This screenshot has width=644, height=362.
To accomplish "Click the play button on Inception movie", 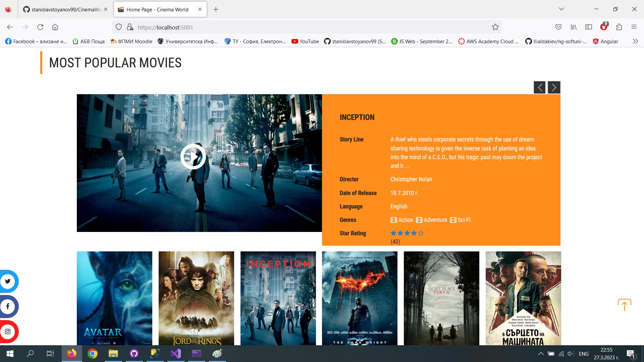I will [193, 157].
